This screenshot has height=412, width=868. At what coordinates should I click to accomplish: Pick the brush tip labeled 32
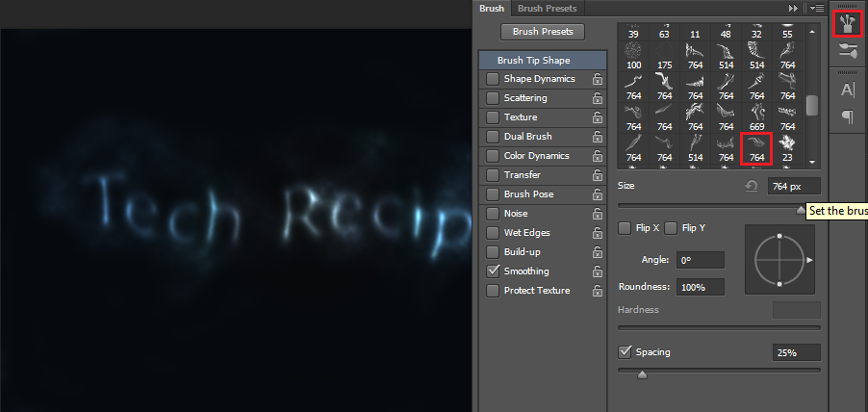756,32
